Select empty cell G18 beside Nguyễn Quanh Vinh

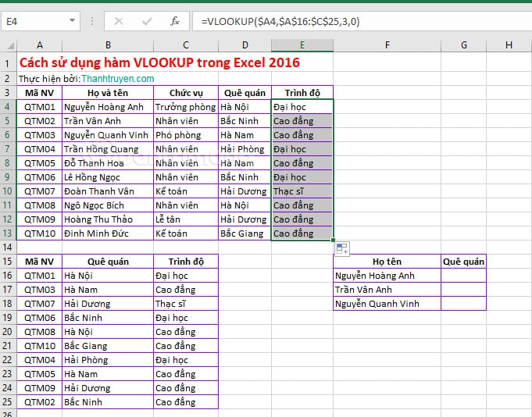pos(464,304)
